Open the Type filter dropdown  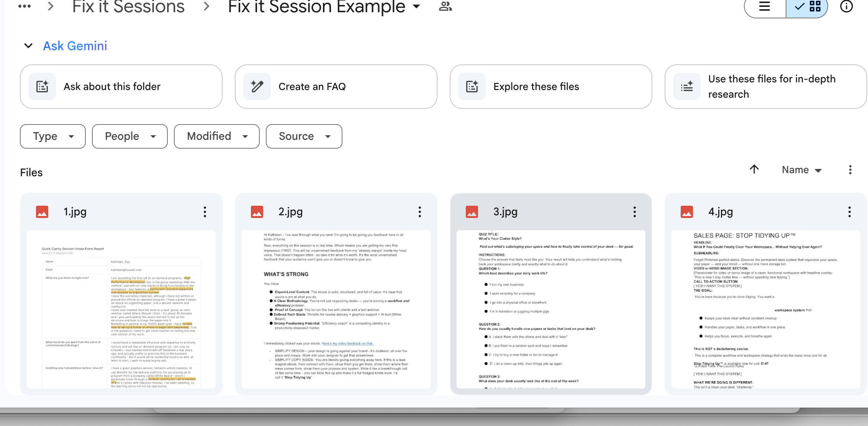[53, 136]
